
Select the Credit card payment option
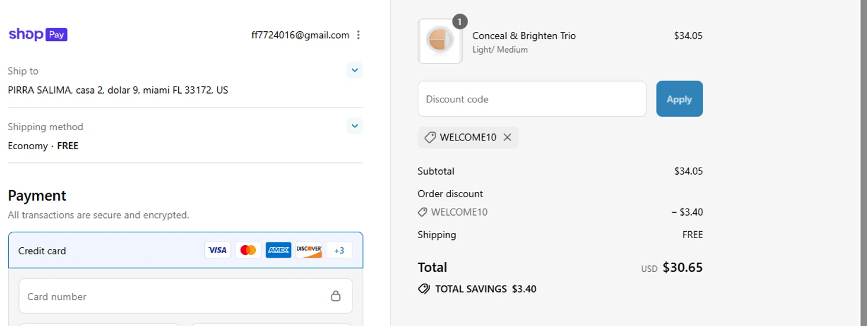[x=186, y=250]
